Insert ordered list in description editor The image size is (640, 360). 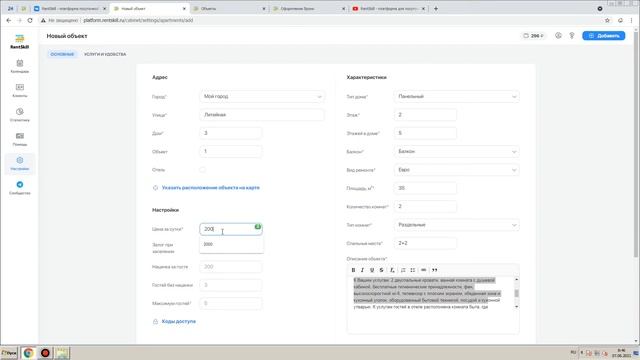coord(403,270)
